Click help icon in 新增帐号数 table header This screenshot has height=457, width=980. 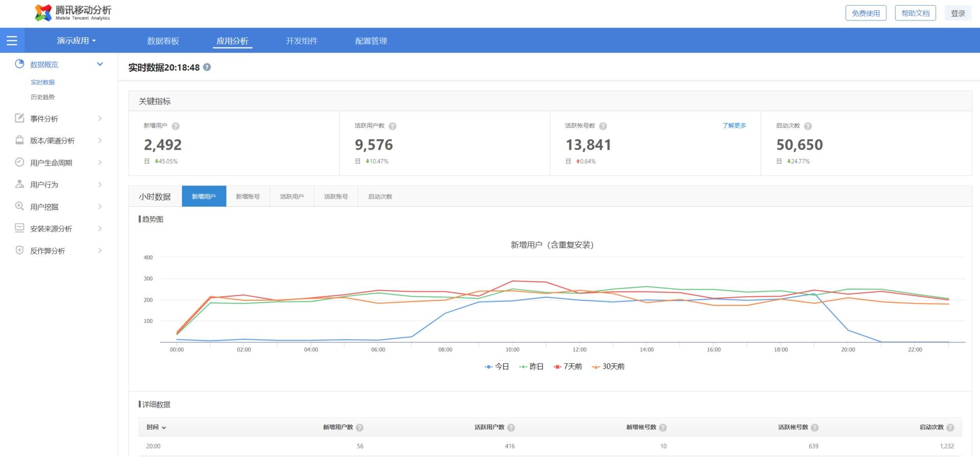click(x=663, y=428)
